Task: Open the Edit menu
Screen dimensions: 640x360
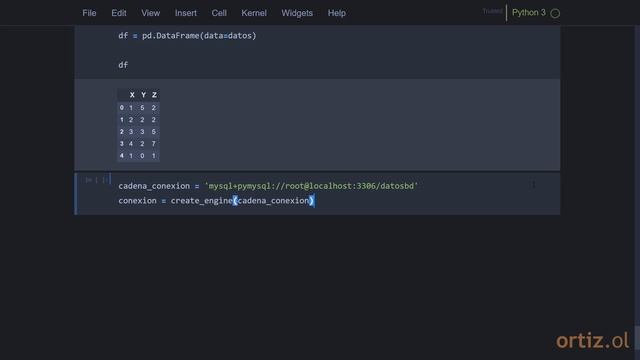Action: point(119,13)
